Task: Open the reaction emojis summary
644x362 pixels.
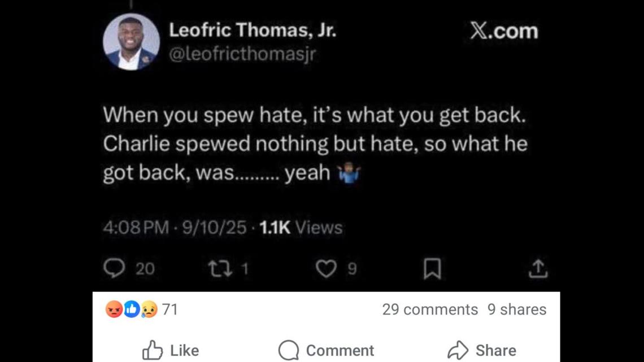Action: point(131,309)
